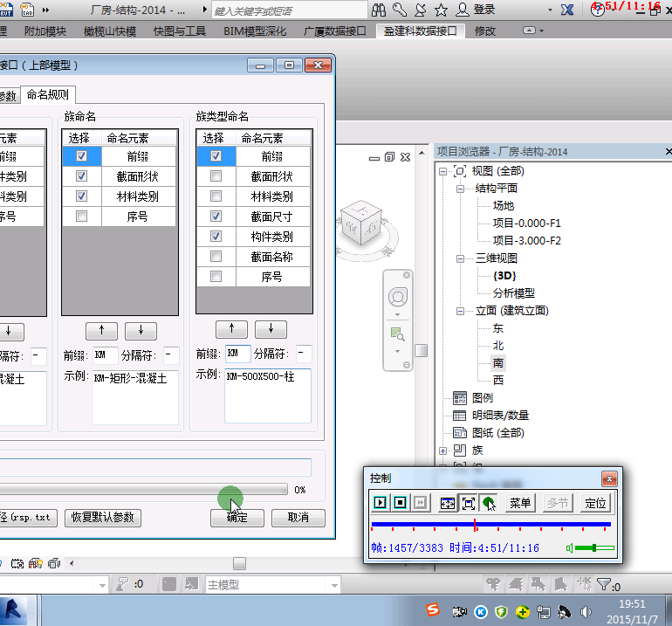Collapse the 立面 (建筑立面) tree node
This screenshot has width=672, height=626.
click(460, 311)
